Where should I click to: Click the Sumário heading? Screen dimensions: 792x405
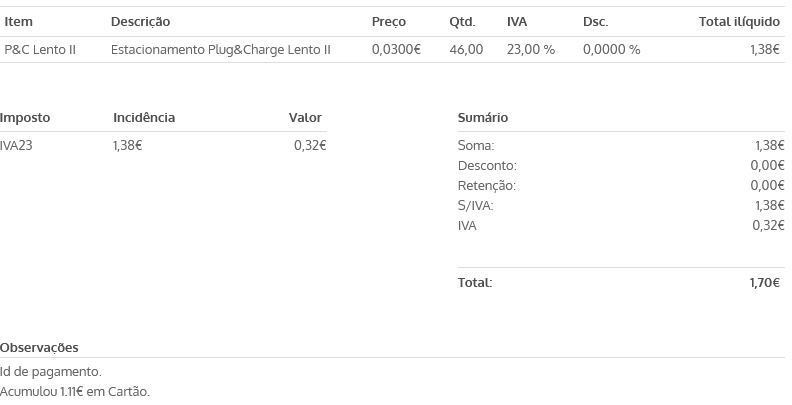click(483, 118)
